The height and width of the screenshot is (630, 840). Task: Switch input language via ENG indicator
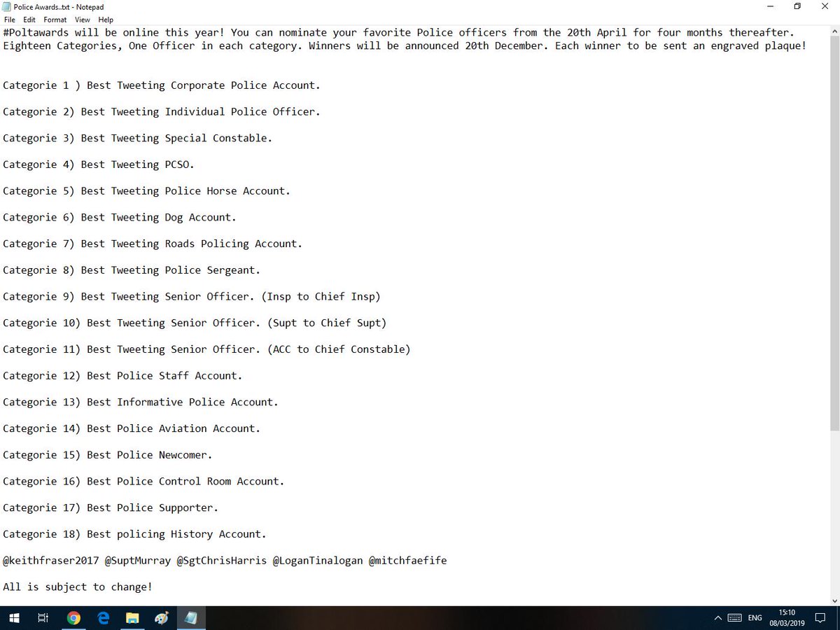[755, 618]
